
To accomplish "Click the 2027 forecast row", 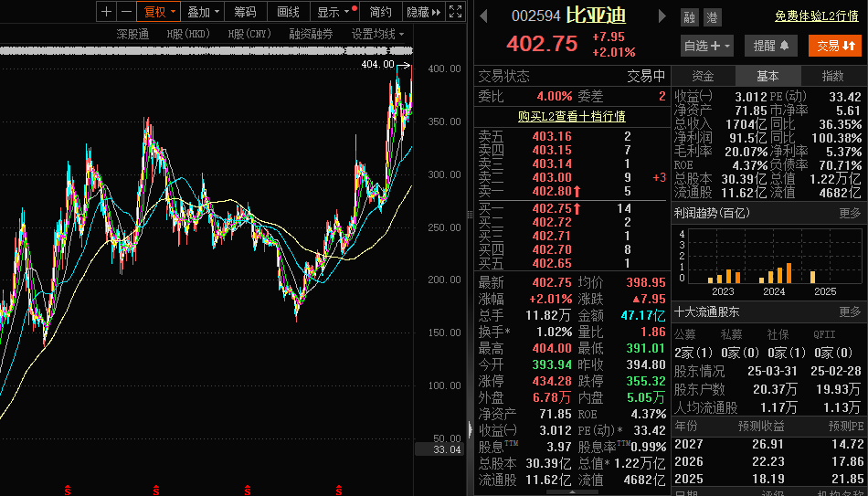I will pyautogui.click(x=769, y=444).
